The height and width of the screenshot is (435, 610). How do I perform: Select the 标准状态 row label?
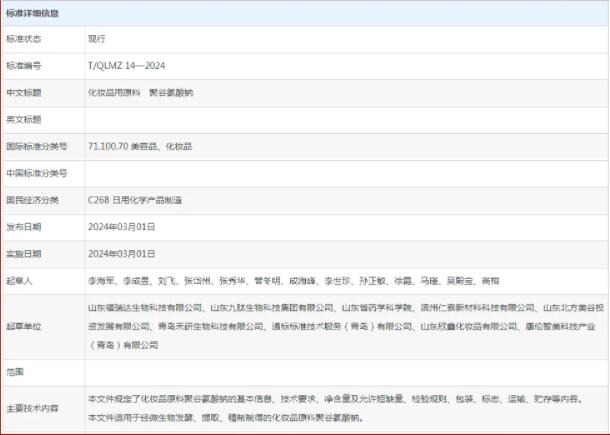point(25,38)
